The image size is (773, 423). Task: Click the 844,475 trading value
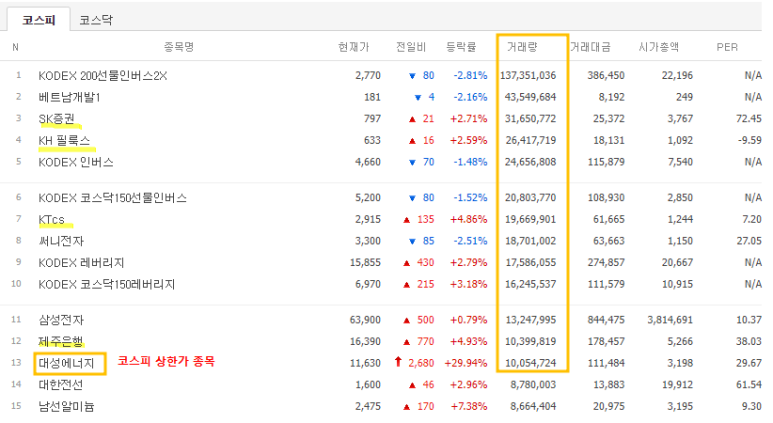click(606, 320)
